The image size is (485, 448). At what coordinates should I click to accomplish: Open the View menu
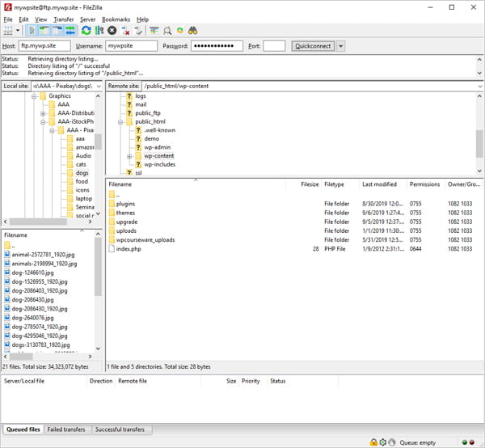click(41, 19)
